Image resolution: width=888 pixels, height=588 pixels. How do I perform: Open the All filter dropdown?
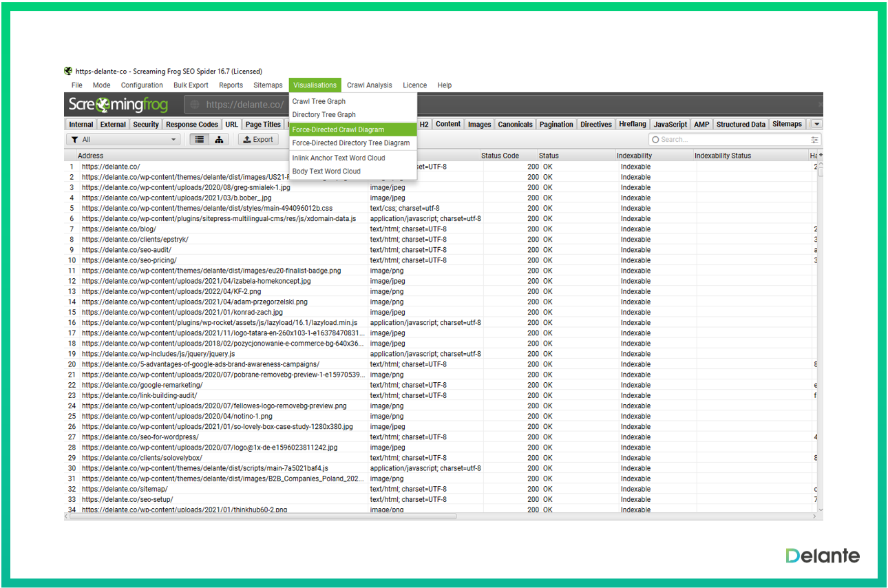123,140
